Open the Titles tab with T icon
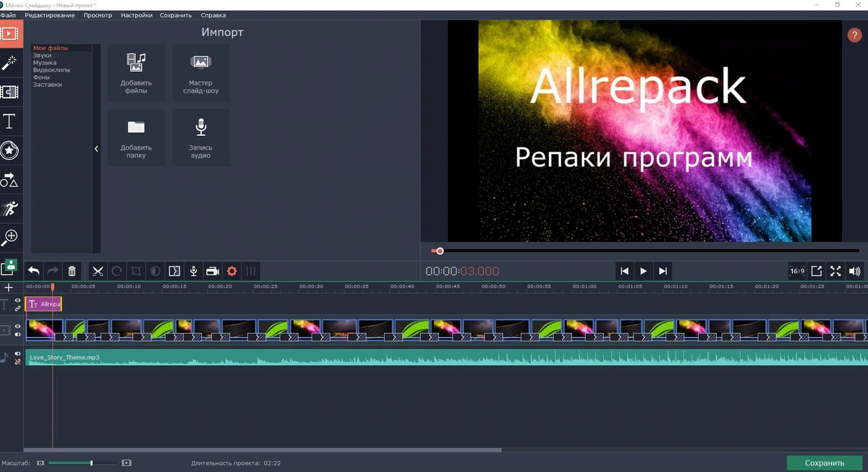This screenshot has width=868, height=472. 10,121
